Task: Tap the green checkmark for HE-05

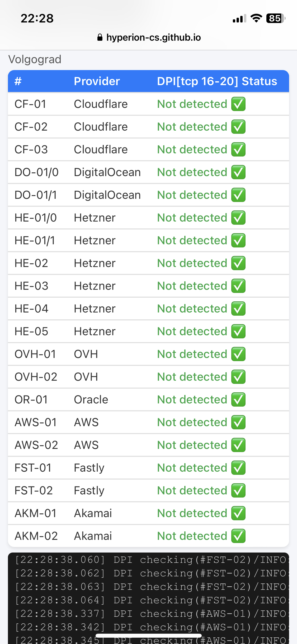Action: point(238,331)
